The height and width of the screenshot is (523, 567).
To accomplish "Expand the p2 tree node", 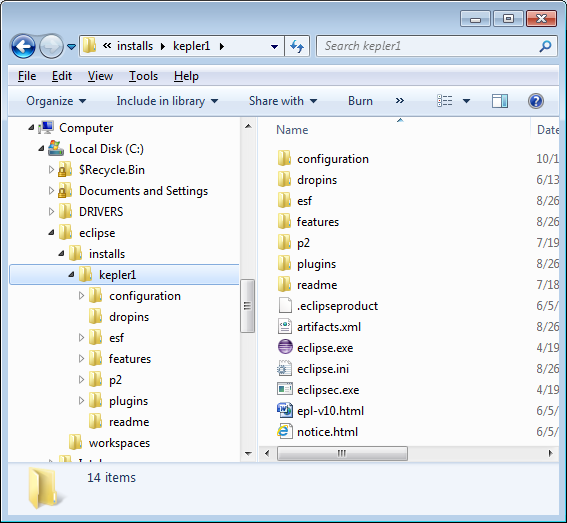I will (81, 380).
